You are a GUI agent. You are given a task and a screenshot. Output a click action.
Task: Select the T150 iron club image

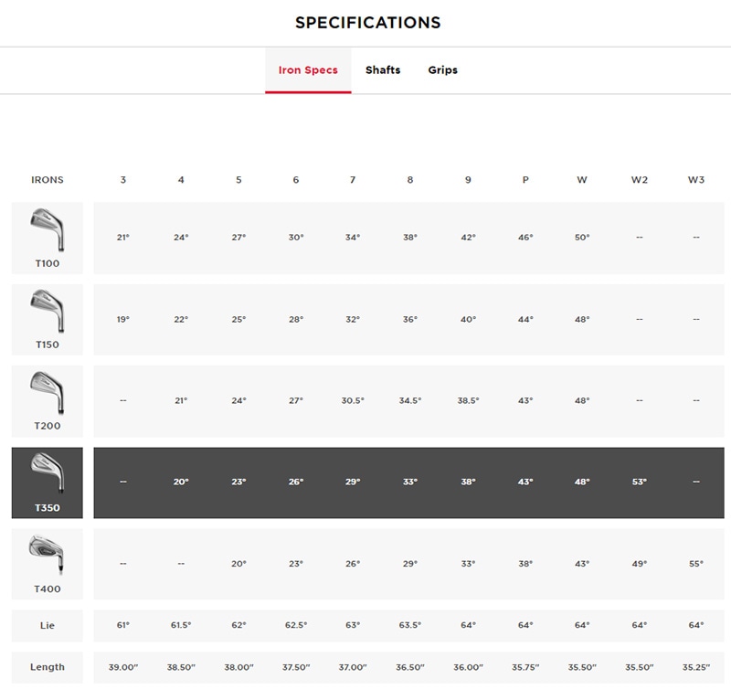(x=47, y=312)
